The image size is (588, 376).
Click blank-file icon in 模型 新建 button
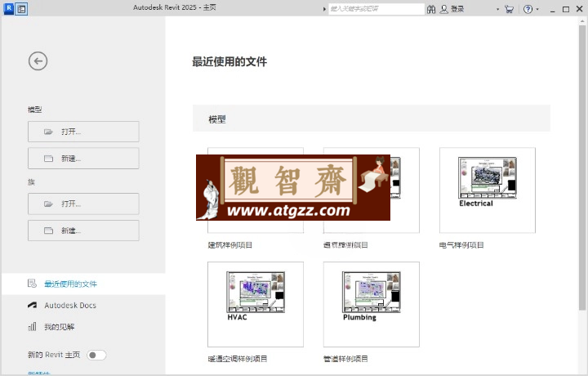48,159
